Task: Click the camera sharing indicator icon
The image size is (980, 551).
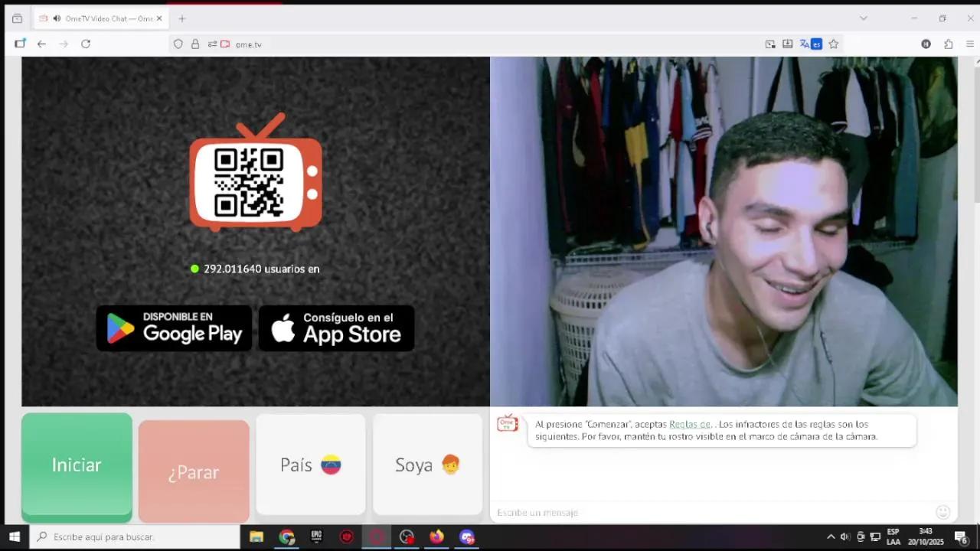Action: (x=225, y=44)
